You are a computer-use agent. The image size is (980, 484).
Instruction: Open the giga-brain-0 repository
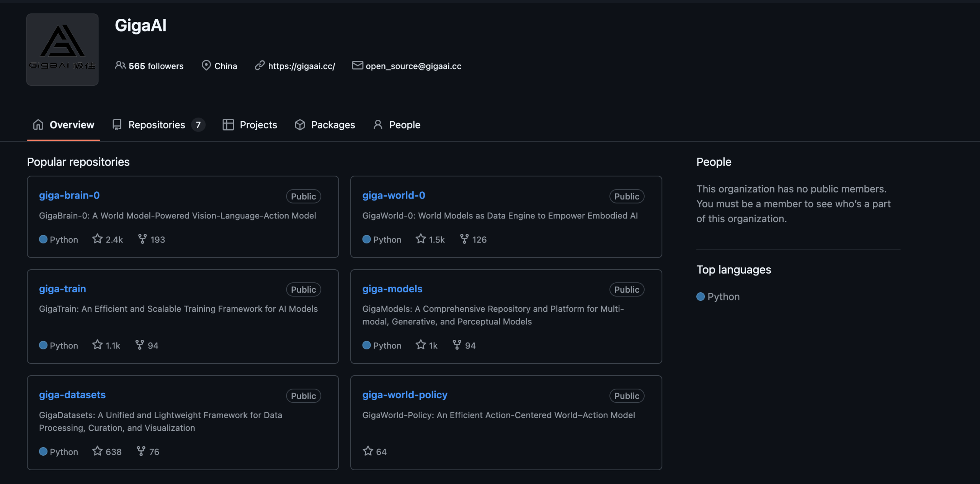(69, 196)
